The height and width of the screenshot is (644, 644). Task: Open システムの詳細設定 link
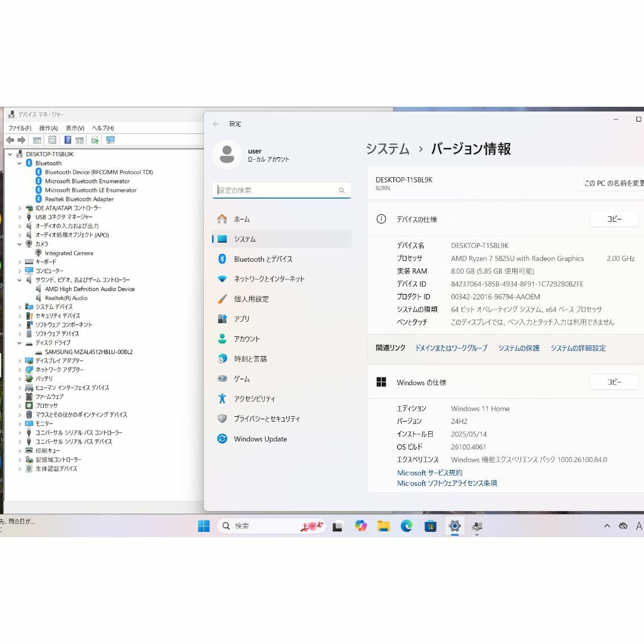[x=578, y=348]
